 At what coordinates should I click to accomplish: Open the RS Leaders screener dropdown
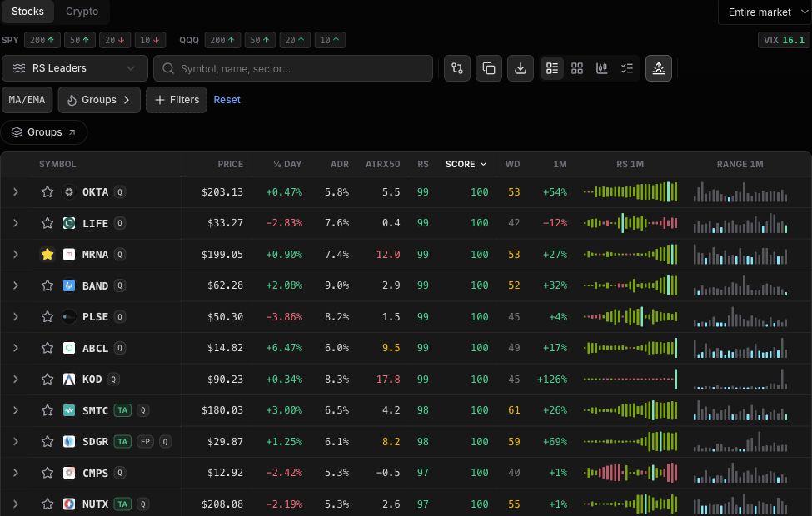click(x=75, y=68)
